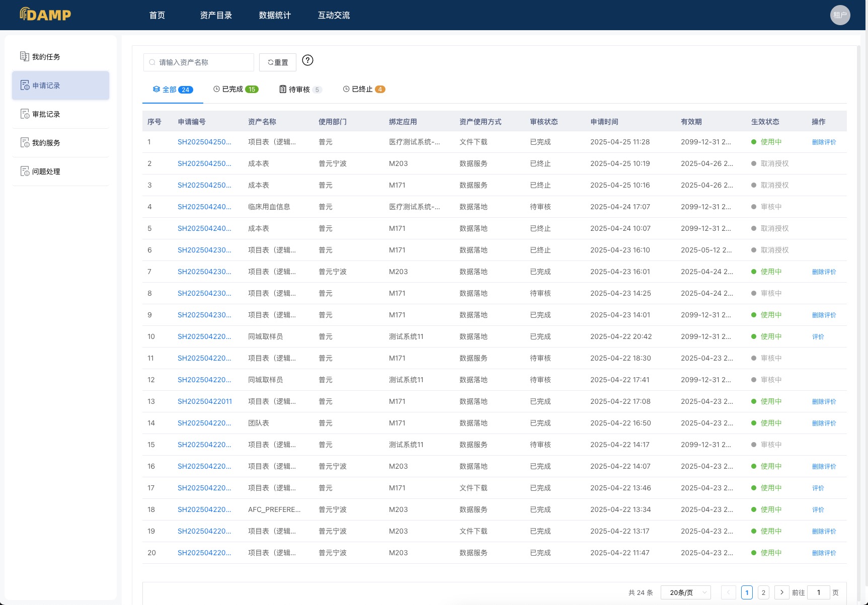This screenshot has height=605, width=868.
Task: Click 删除评价 in row 1
Action: point(824,142)
